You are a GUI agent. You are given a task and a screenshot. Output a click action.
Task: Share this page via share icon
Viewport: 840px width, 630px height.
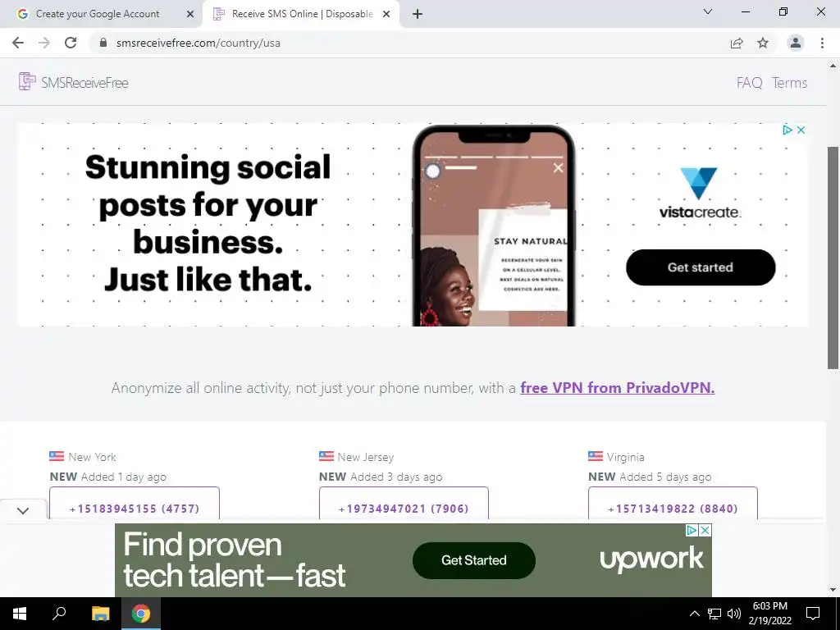tap(737, 43)
